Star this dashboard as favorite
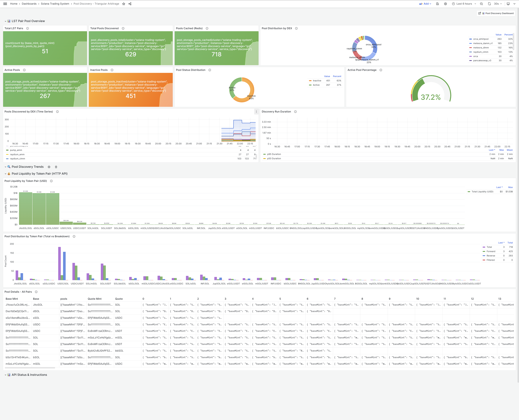Image resolution: width=519 pixels, height=420 pixels. [124, 4]
